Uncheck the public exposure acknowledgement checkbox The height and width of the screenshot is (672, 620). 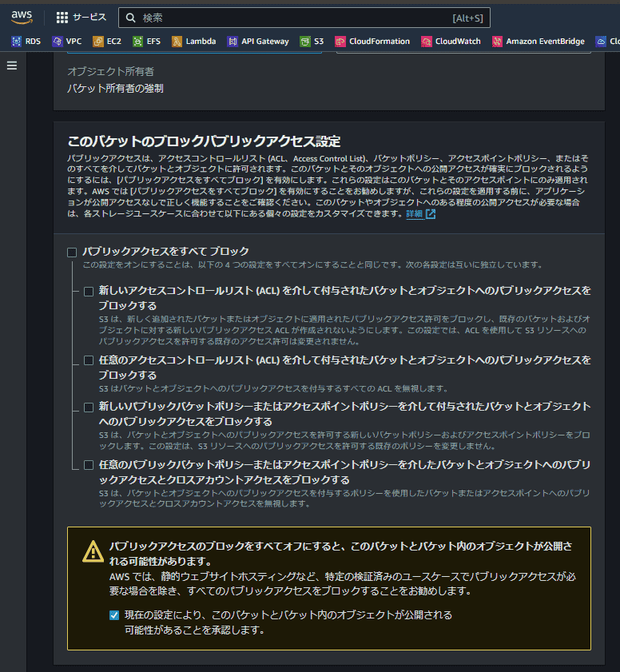click(x=114, y=615)
